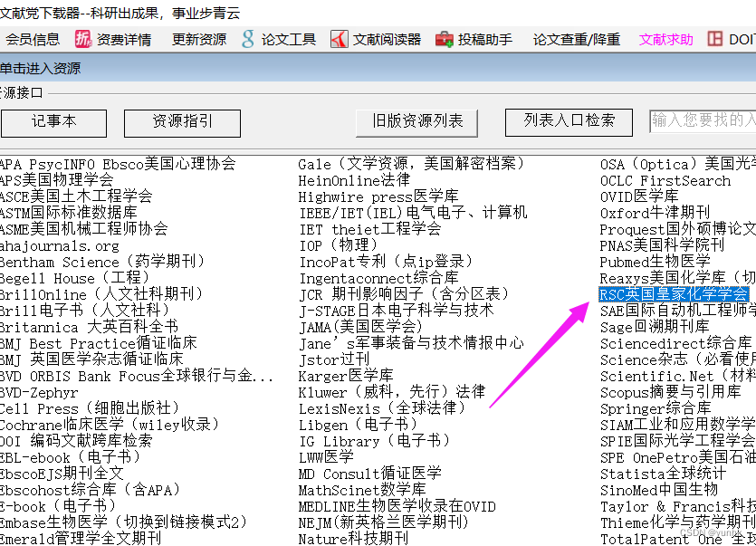Select IncoPat专利 entry
Image resolution: width=756 pixels, height=546 pixels.
385,262
